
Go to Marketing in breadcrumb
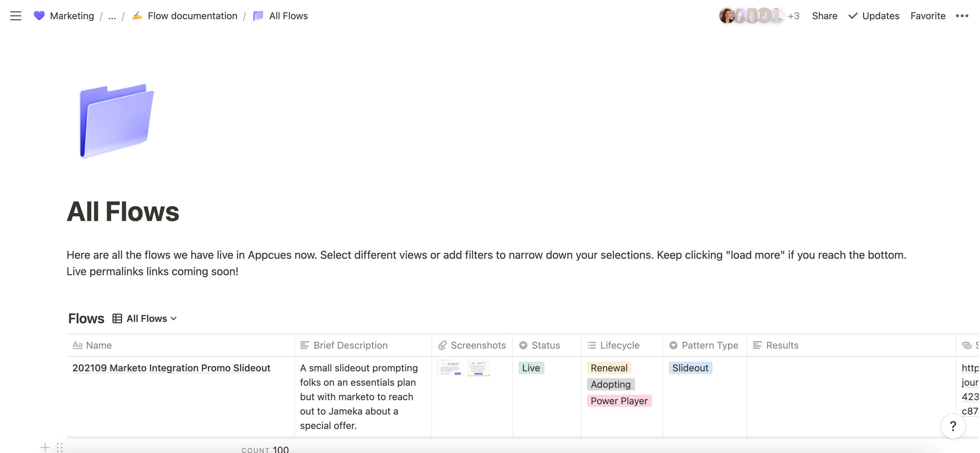pos(72,15)
